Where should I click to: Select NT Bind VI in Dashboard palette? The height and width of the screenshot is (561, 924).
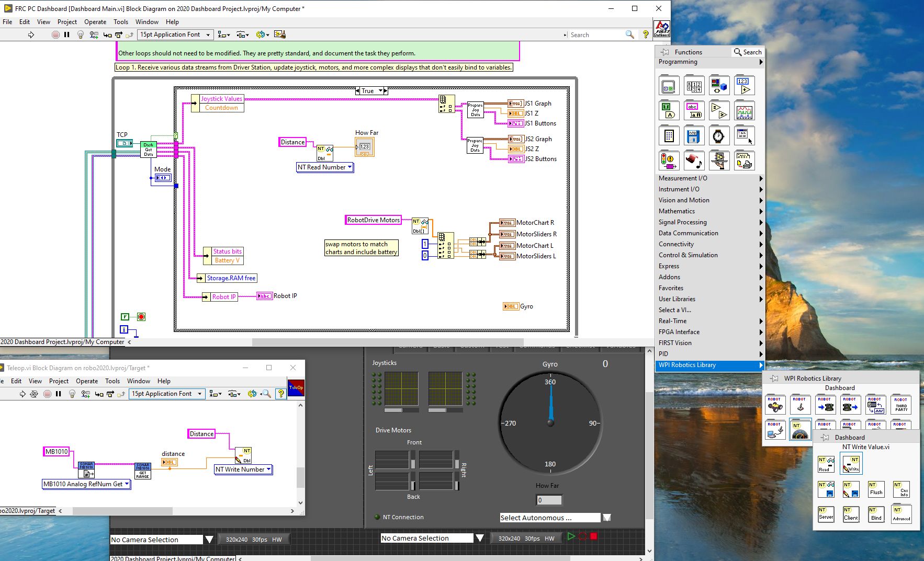(x=876, y=514)
